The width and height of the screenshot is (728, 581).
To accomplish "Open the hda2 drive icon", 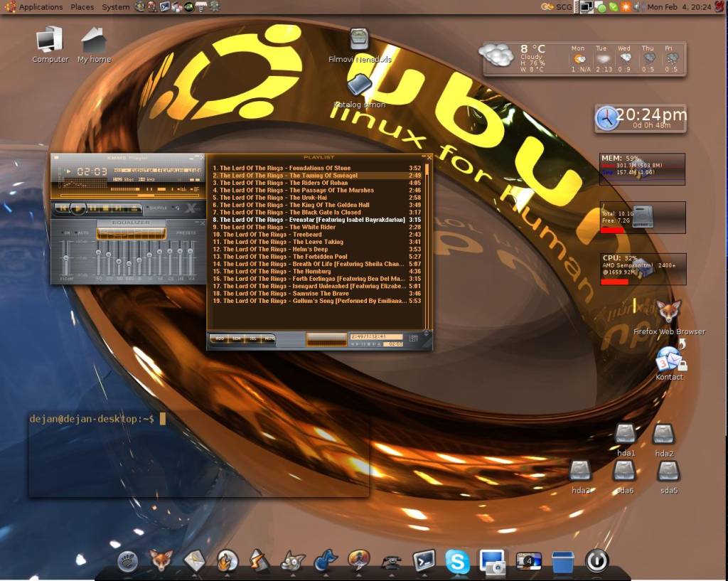I will [x=664, y=439].
